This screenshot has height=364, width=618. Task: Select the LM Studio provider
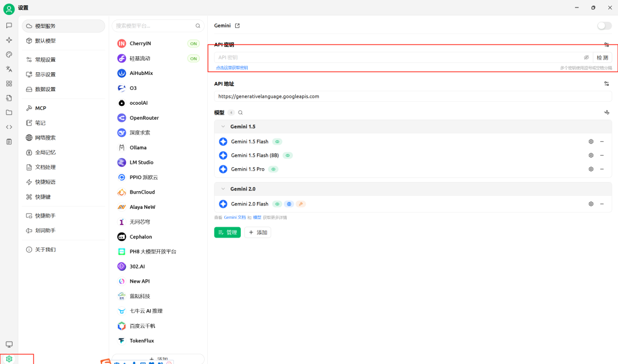(x=159, y=162)
